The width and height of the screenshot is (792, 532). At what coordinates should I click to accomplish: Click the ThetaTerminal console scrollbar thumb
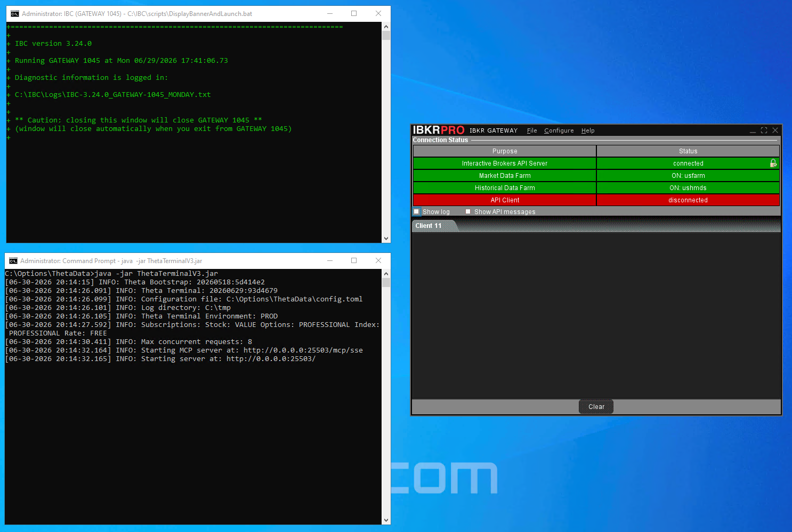click(x=386, y=283)
